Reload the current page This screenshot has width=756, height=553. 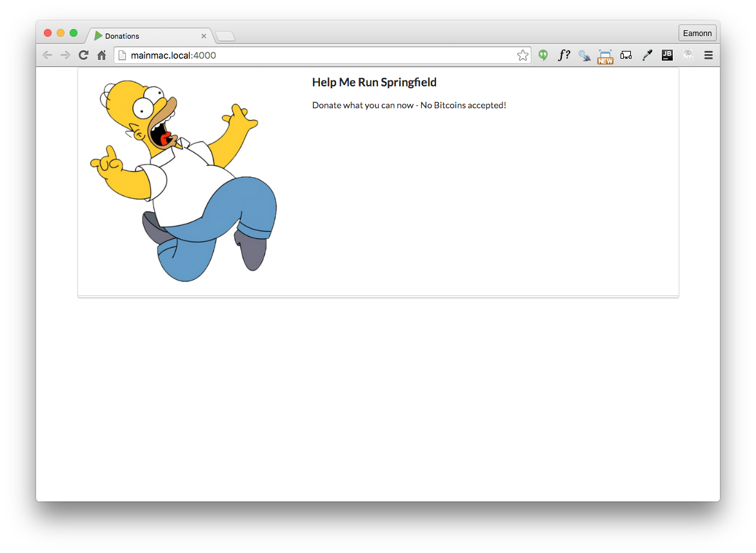click(83, 55)
